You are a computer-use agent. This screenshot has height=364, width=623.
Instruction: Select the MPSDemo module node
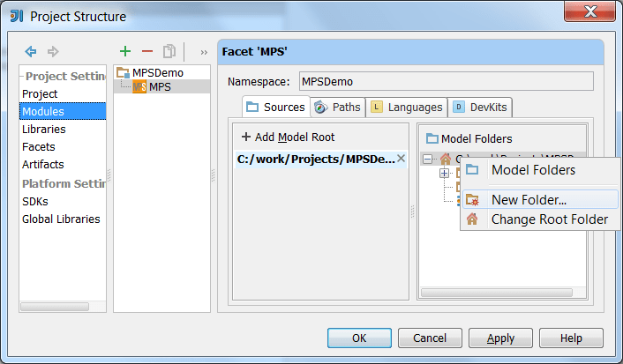click(158, 73)
